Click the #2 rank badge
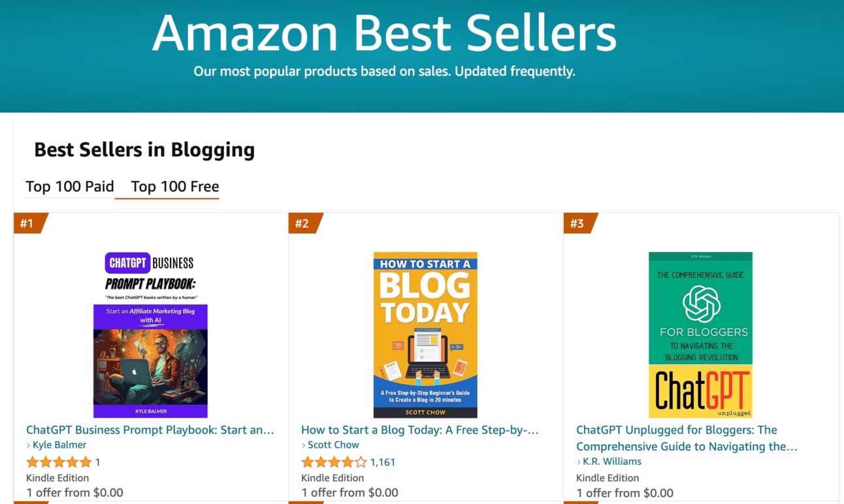 304,223
